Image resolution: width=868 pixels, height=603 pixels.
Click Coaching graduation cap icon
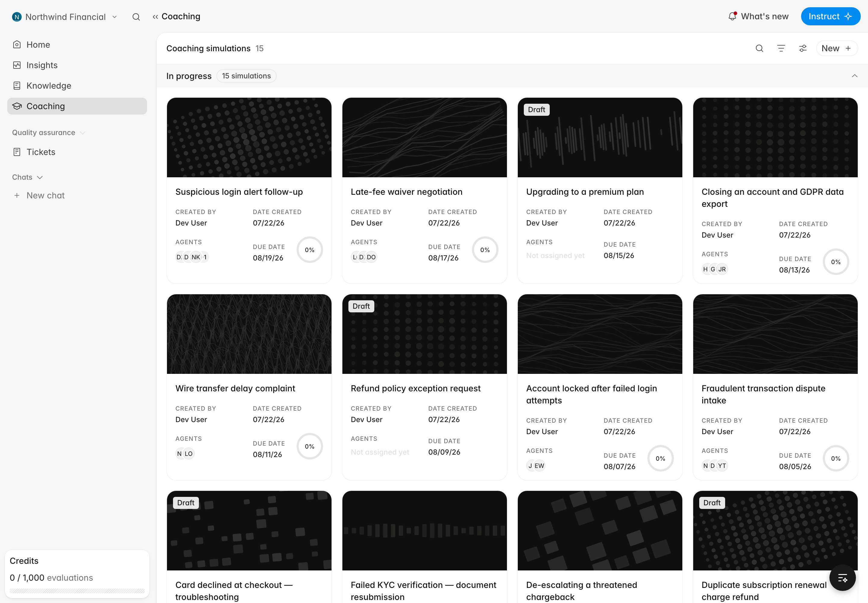pos(17,106)
